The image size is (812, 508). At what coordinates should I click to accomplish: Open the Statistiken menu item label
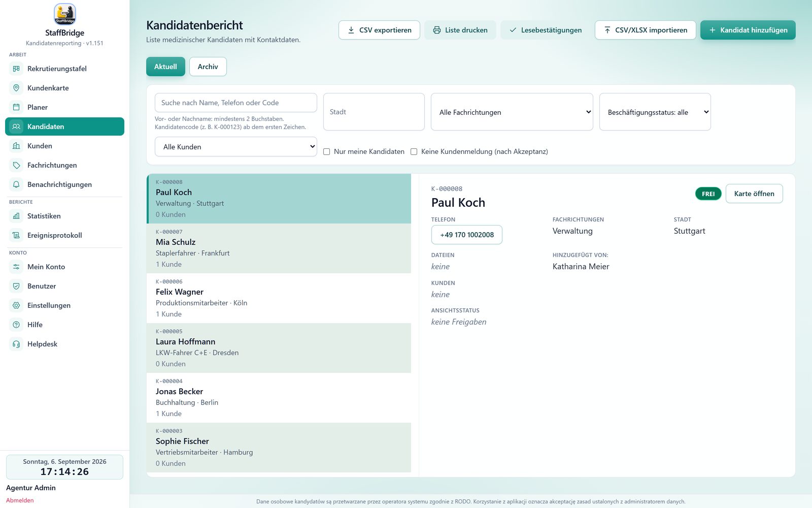point(44,216)
